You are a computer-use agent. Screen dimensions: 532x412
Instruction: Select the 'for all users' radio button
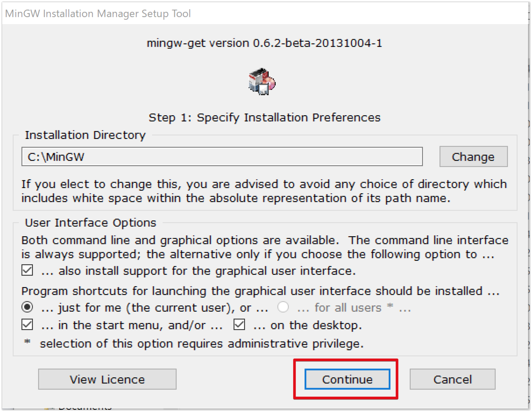283,308
